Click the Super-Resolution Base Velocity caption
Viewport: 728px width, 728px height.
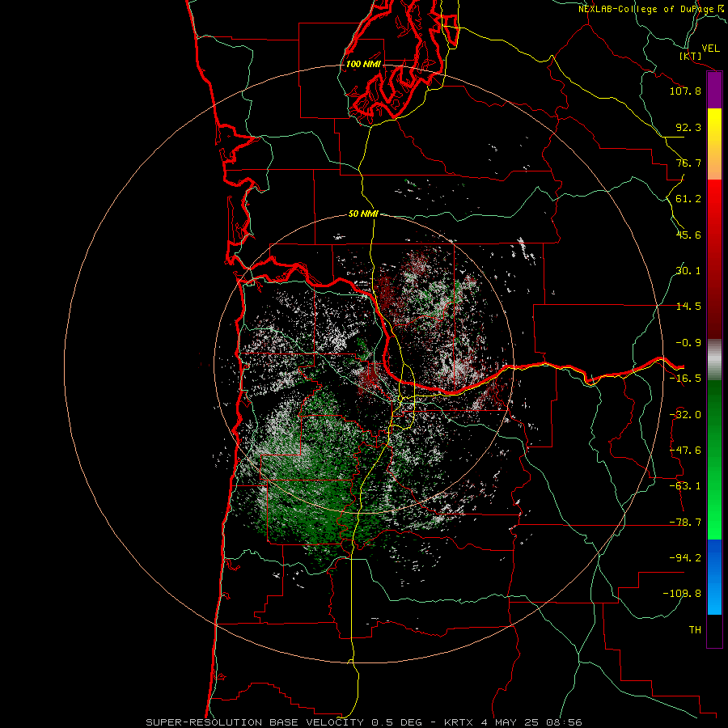[363, 722]
